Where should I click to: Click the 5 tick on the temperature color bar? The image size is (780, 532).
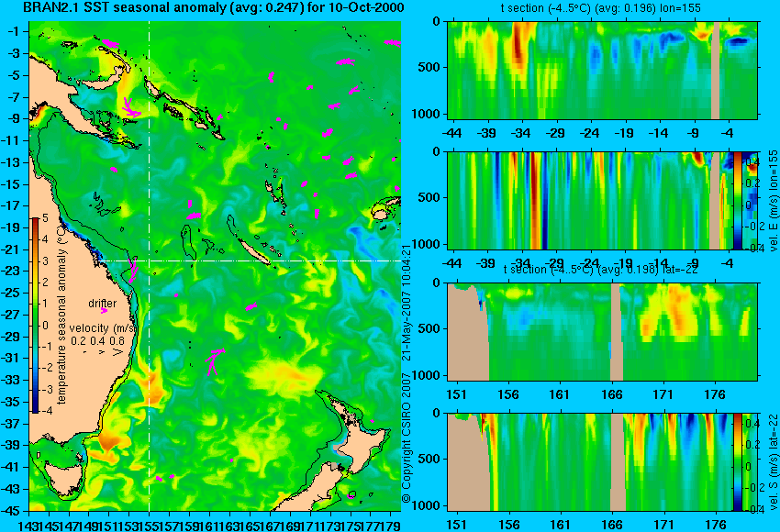45,217
